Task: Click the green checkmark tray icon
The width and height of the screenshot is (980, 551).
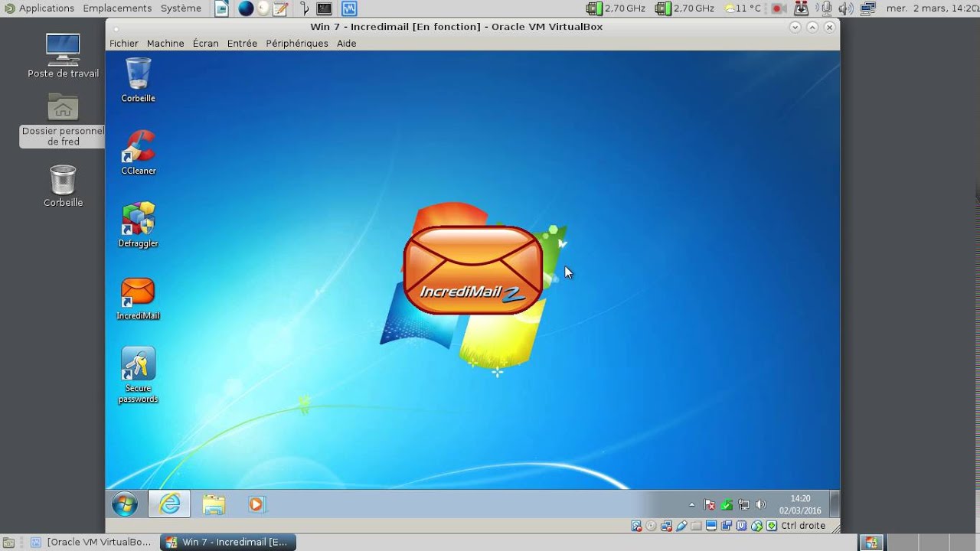Action: point(727,505)
